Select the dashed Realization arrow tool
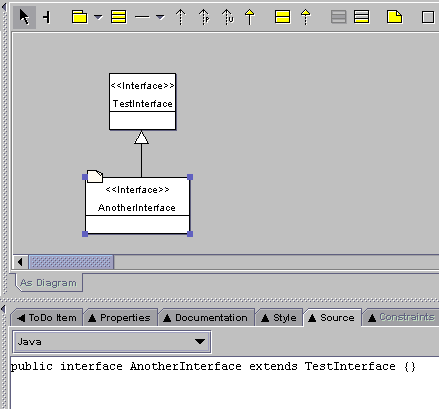439x409 pixels. click(305, 17)
